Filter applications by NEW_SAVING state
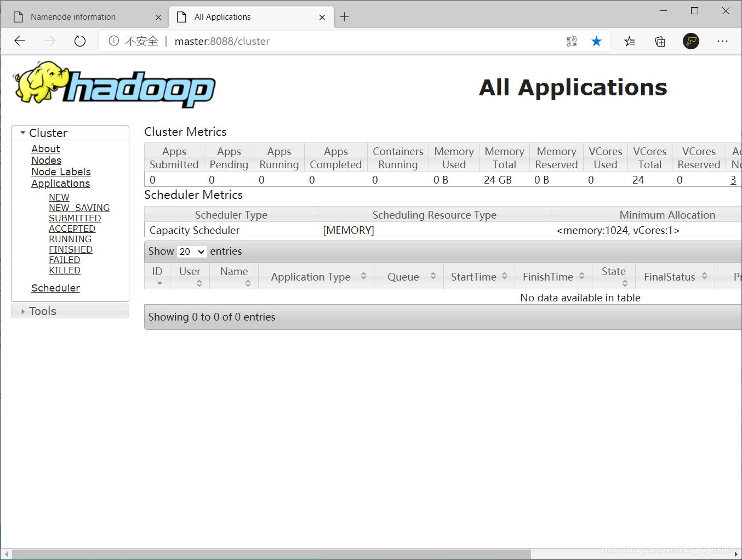The image size is (742, 560). pos(79,208)
